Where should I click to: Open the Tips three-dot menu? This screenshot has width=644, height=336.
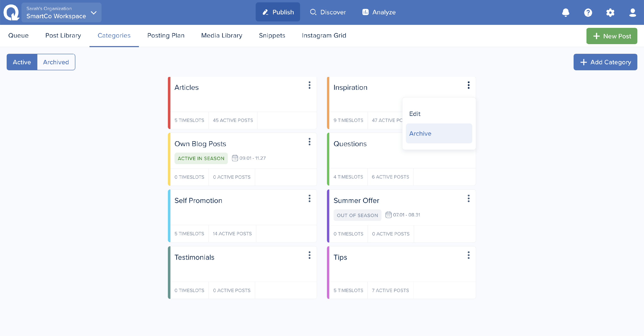[468, 255]
